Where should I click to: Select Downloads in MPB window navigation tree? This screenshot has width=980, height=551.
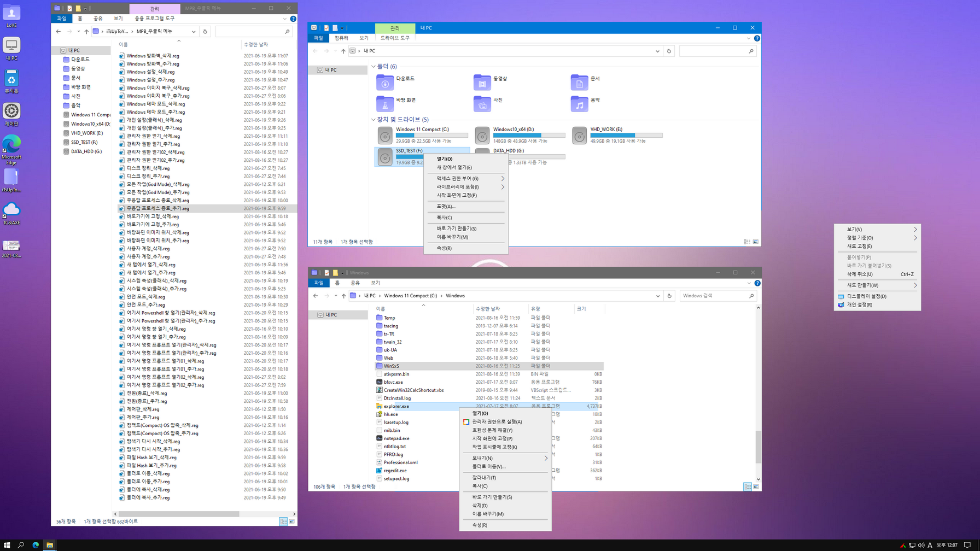(x=80, y=60)
